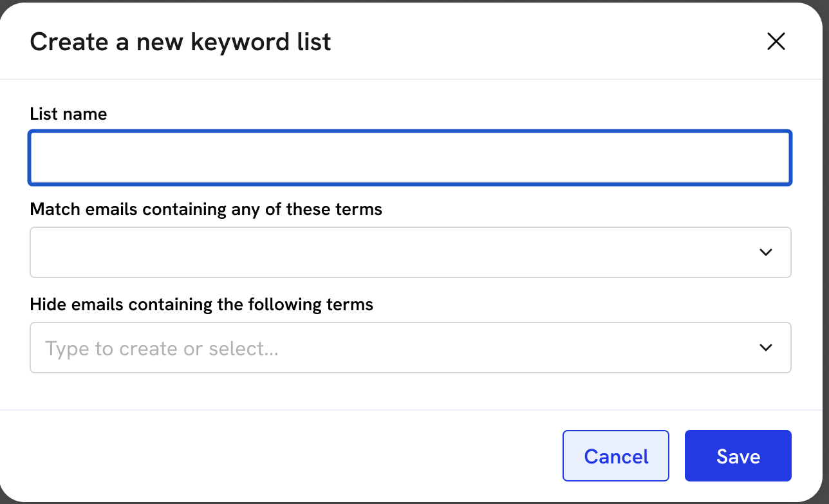Discard changes via the Cancel button
829x504 pixels.
(616, 456)
